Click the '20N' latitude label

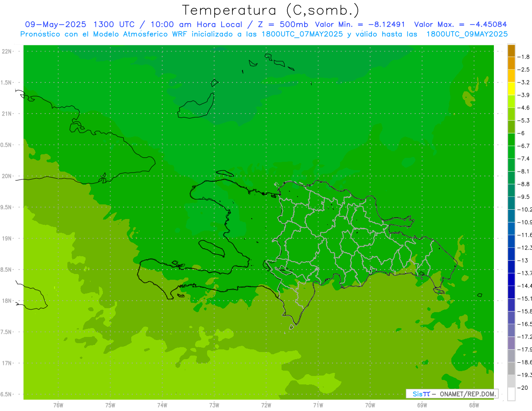(x=6, y=176)
